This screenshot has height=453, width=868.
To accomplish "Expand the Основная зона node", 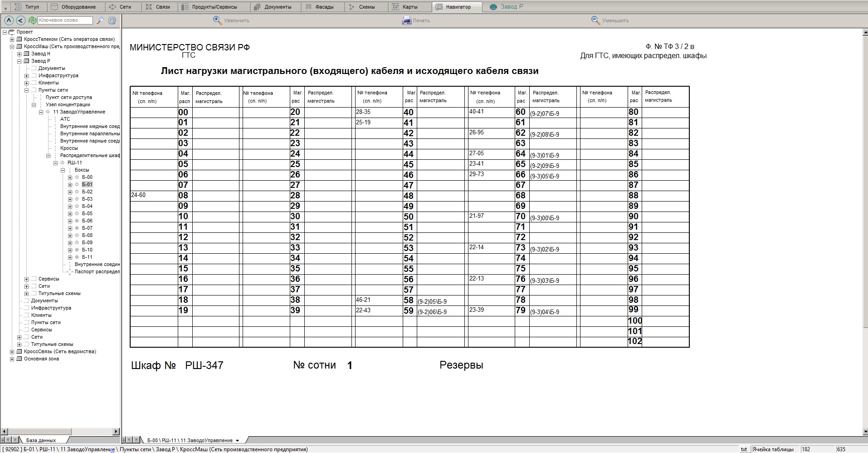I will coord(12,359).
